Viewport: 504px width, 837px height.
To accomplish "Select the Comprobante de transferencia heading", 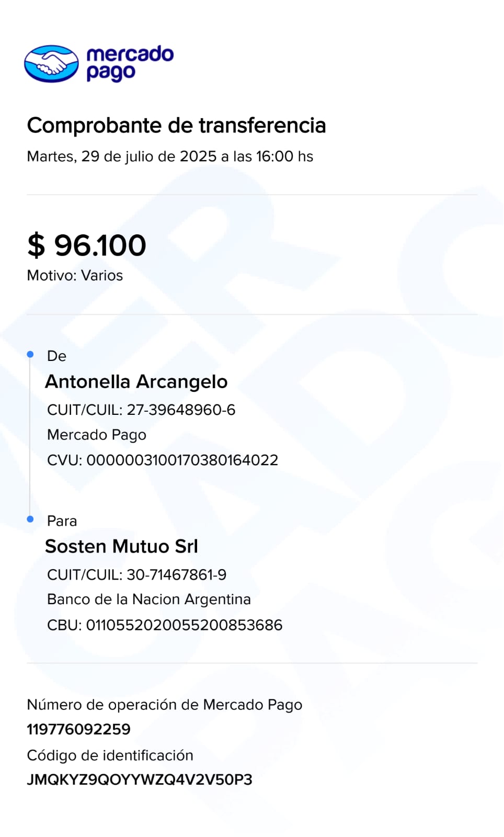I will [176, 126].
